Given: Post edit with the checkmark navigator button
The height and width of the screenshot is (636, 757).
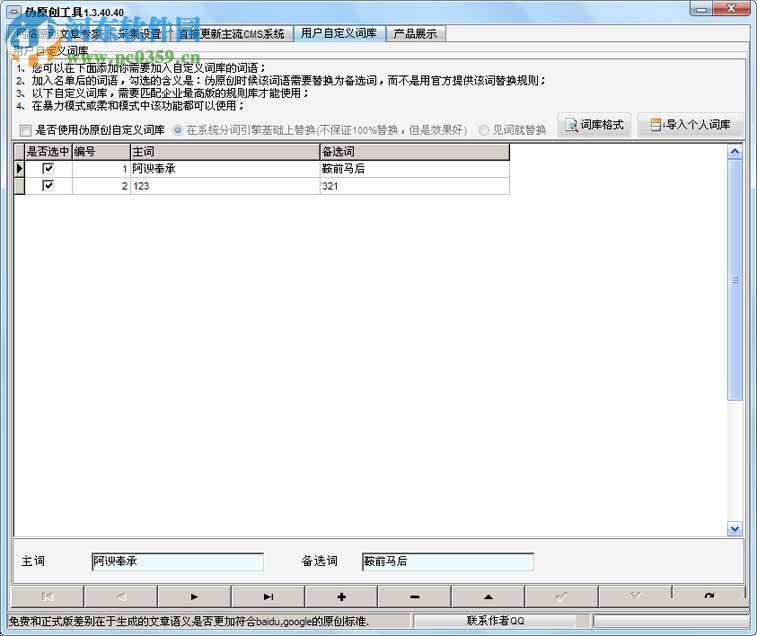Looking at the screenshot, I should (x=561, y=596).
